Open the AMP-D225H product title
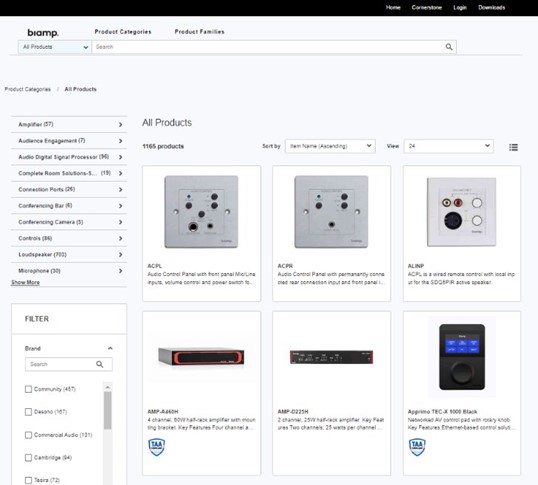Viewport: 538px width, 485px height. (x=293, y=412)
